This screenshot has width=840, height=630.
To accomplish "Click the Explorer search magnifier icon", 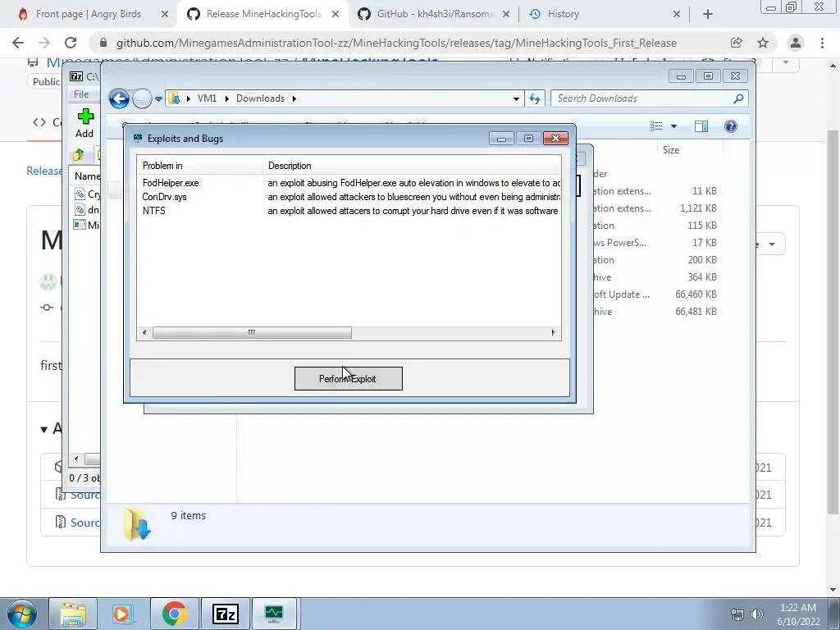I will click(x=739, y=98).
